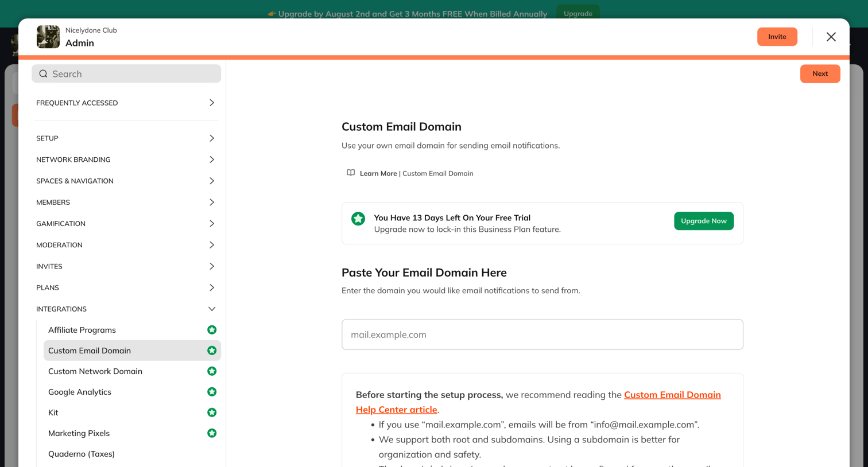Click the 'Paste Your Email Domain Here' heading

tap(424, 273)
